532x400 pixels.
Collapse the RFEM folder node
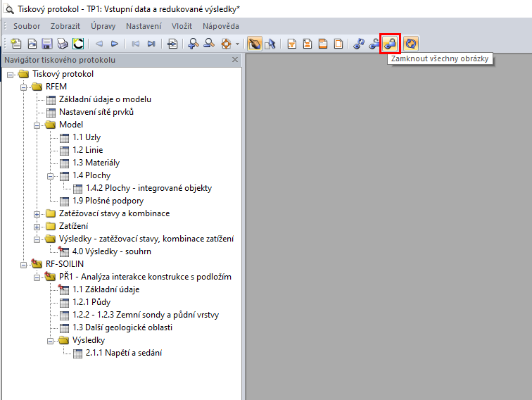tap(23, 87)
